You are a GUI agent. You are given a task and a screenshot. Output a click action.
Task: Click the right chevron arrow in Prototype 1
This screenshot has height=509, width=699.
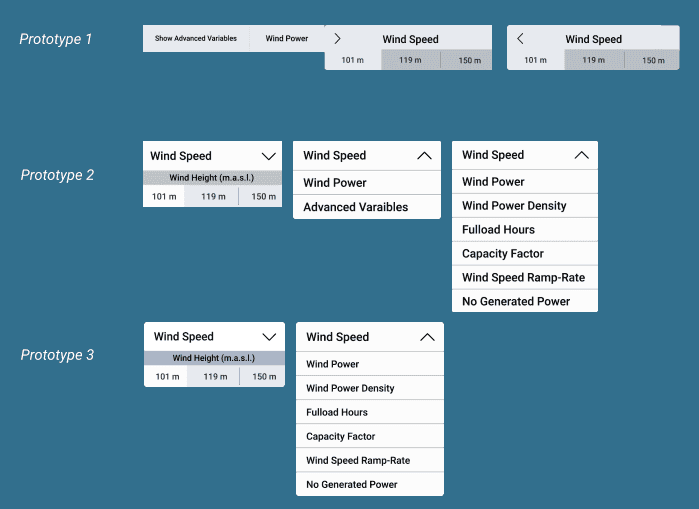coord(338,38)
